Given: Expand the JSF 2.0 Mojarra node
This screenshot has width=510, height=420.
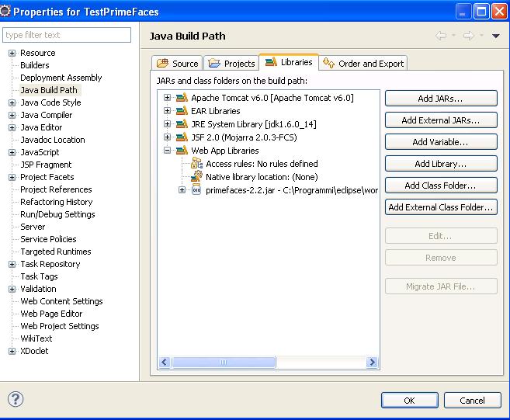Looking at the screenshot, I should [167, 137].
